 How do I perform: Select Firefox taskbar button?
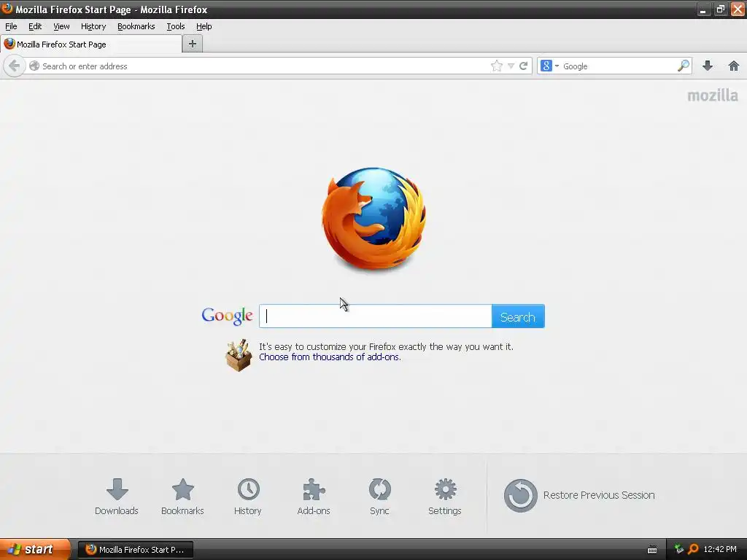tap(135, 550)
